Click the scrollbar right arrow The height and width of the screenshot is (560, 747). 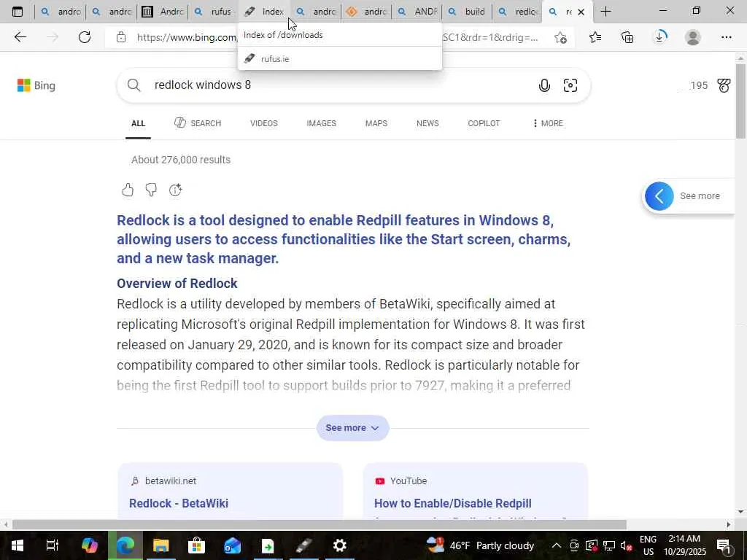click(x=729, y=524)
